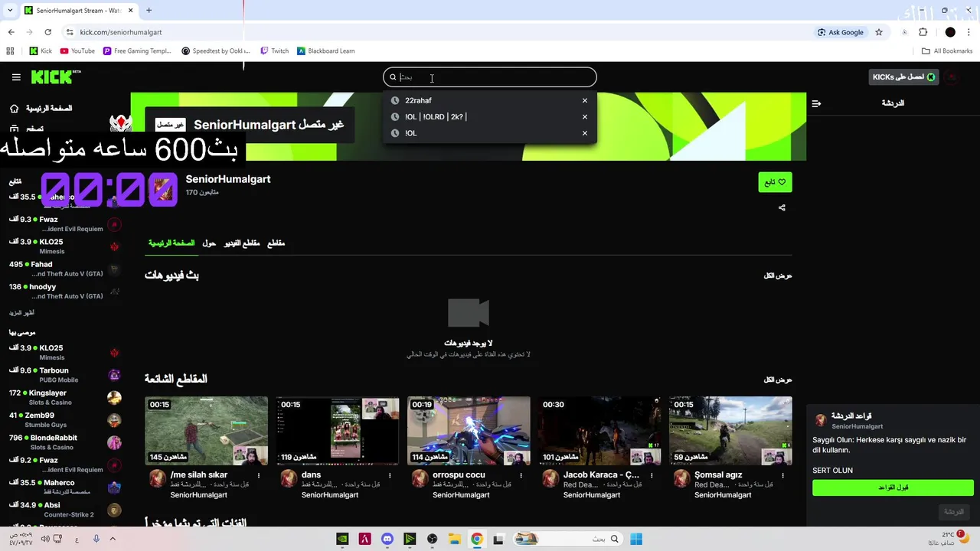Switch to the مقاطع tab

(276, 243)
